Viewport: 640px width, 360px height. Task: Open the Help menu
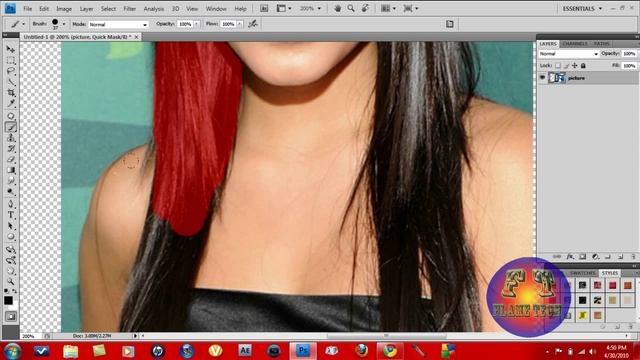click(240, 9)
